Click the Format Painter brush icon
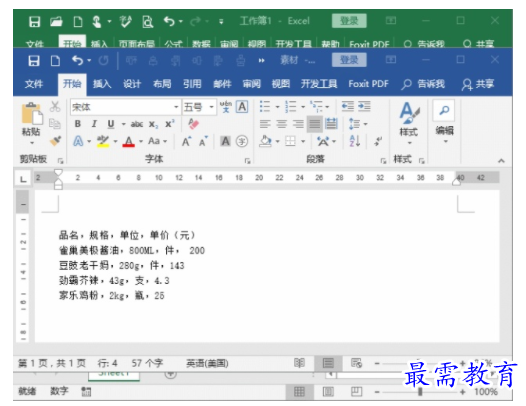The height and width of the screenshot is (406, 526). [55, 141]
